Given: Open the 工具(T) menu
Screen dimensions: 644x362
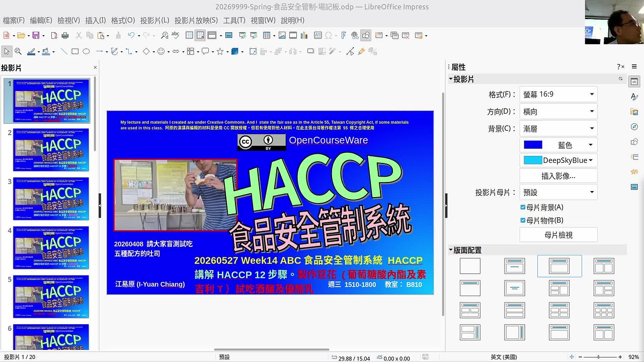Looking at the screenshot, I should click(234, 20).
